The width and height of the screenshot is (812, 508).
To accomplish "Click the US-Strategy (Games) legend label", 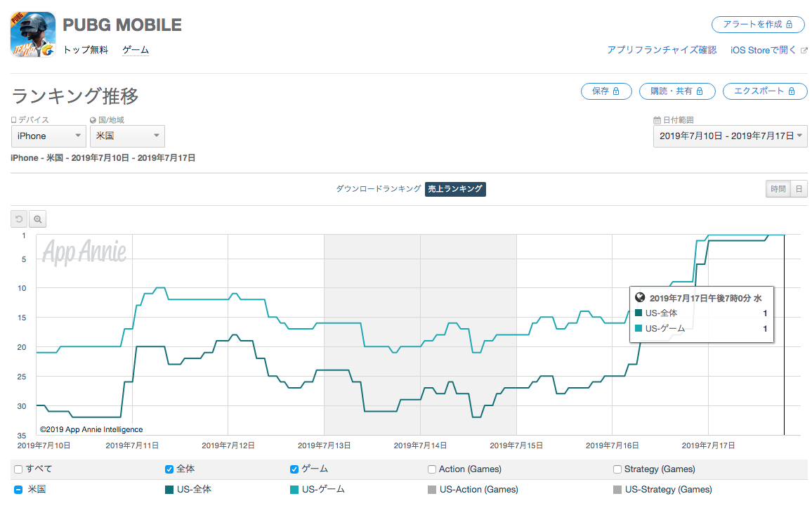I will 669,490.
